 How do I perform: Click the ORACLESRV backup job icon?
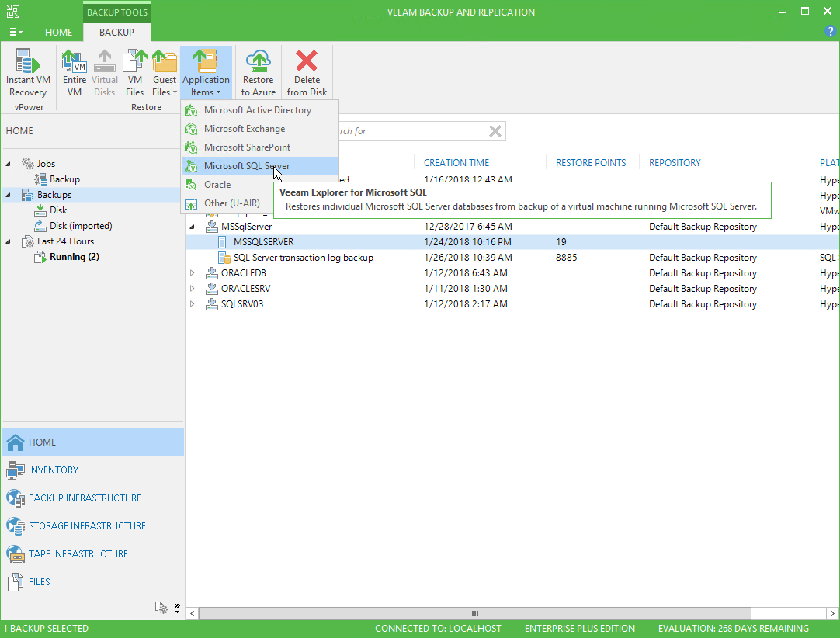(x=212, y=289)
